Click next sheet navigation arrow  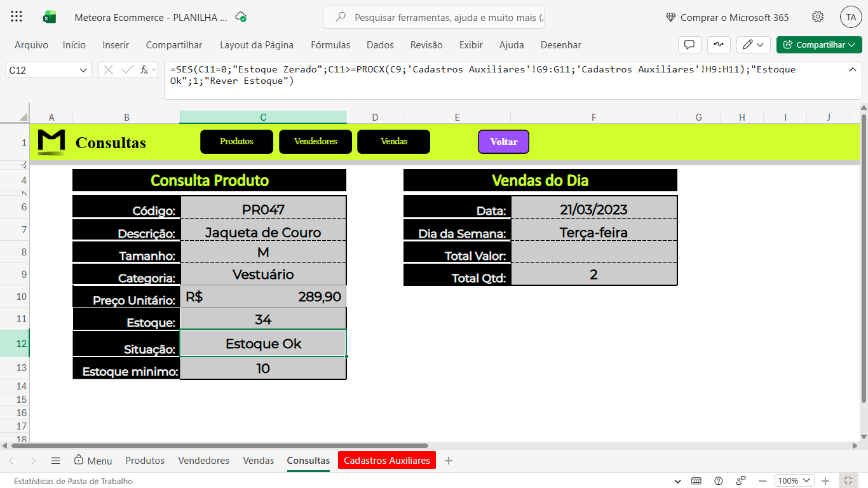pos(33,461)
